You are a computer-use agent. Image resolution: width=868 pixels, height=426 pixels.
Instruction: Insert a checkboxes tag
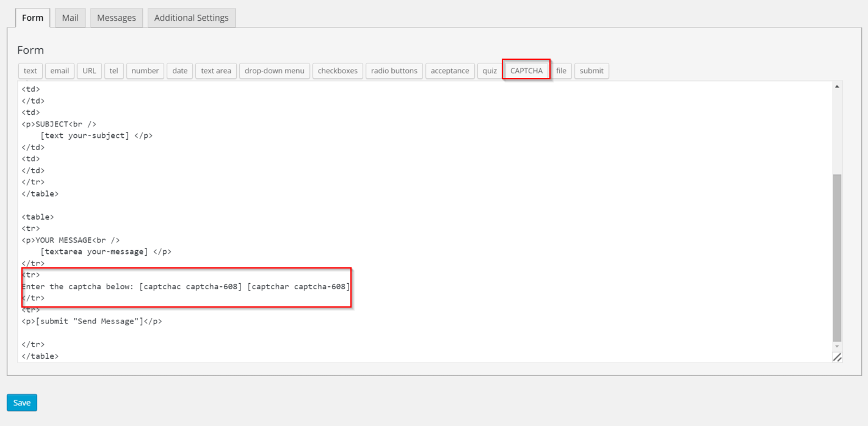[x=338, y=70]
